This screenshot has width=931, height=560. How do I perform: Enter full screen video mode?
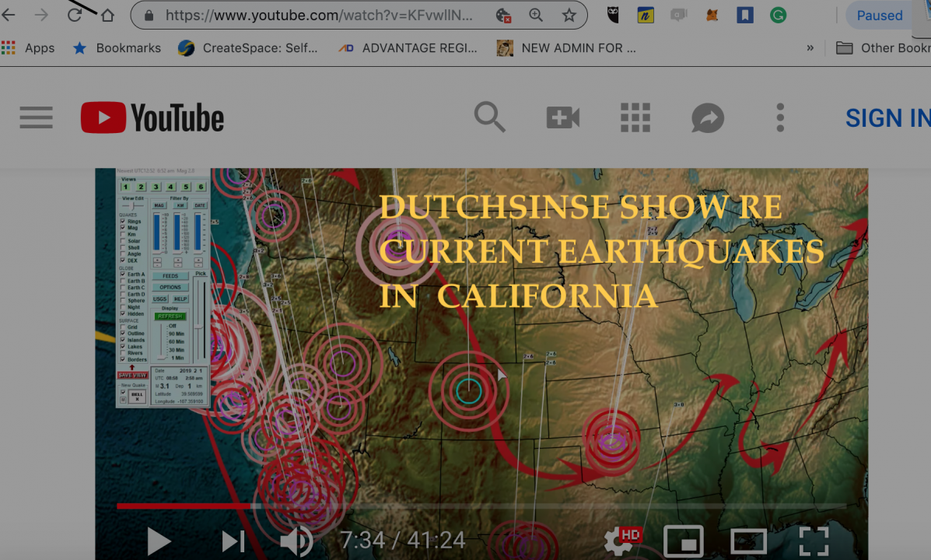tap(814, 541)
